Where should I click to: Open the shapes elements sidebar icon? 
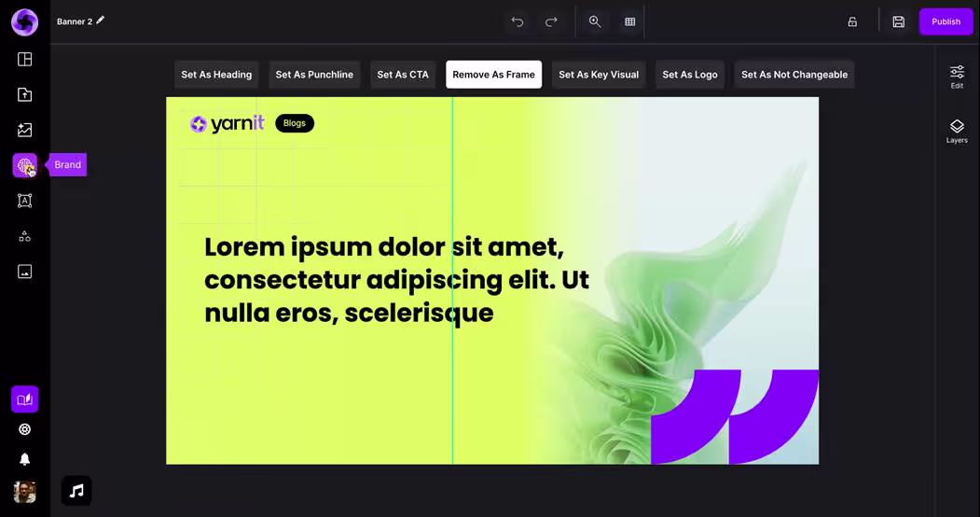pos(25,236)
